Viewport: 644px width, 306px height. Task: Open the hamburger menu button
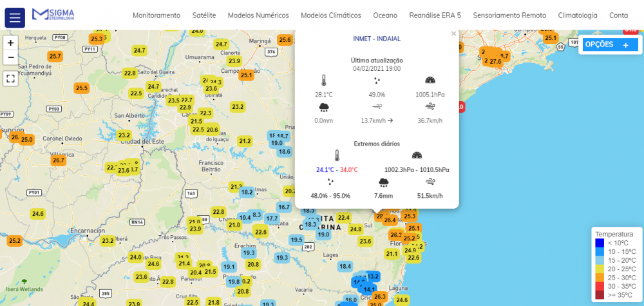tap(15, 17)
